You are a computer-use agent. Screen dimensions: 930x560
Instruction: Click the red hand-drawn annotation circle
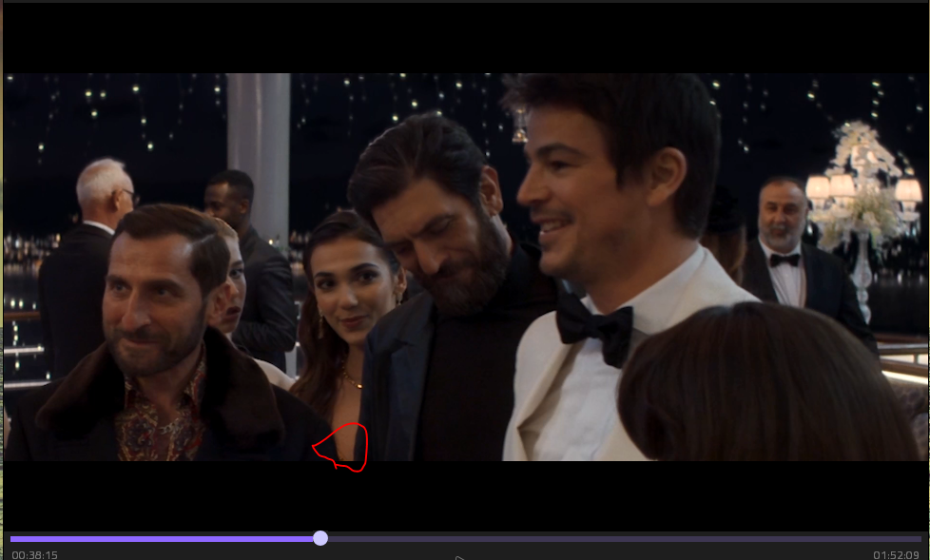(340, 447)
